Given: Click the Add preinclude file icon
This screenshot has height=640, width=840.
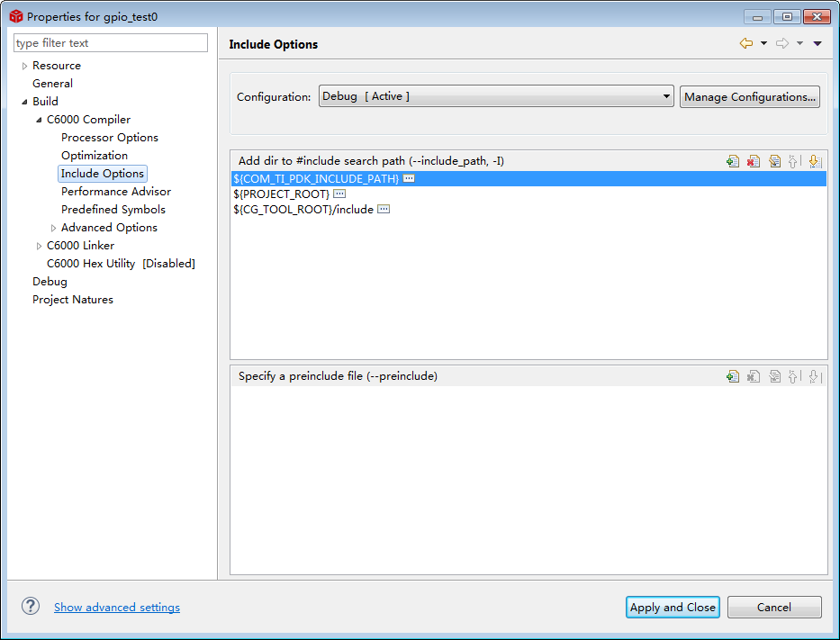Looking at the screenshot, I should click(733, 376).
